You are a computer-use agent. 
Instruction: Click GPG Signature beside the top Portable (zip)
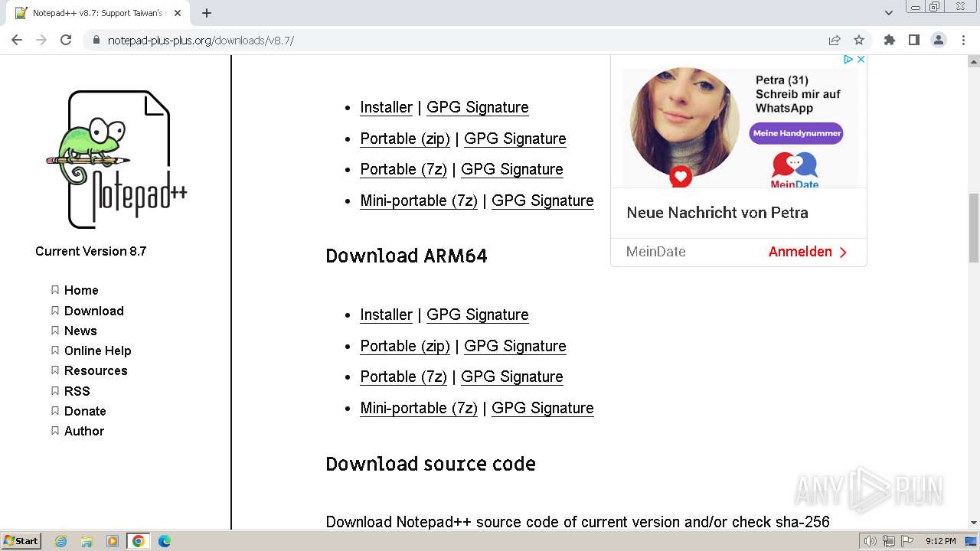pos(515,139)
